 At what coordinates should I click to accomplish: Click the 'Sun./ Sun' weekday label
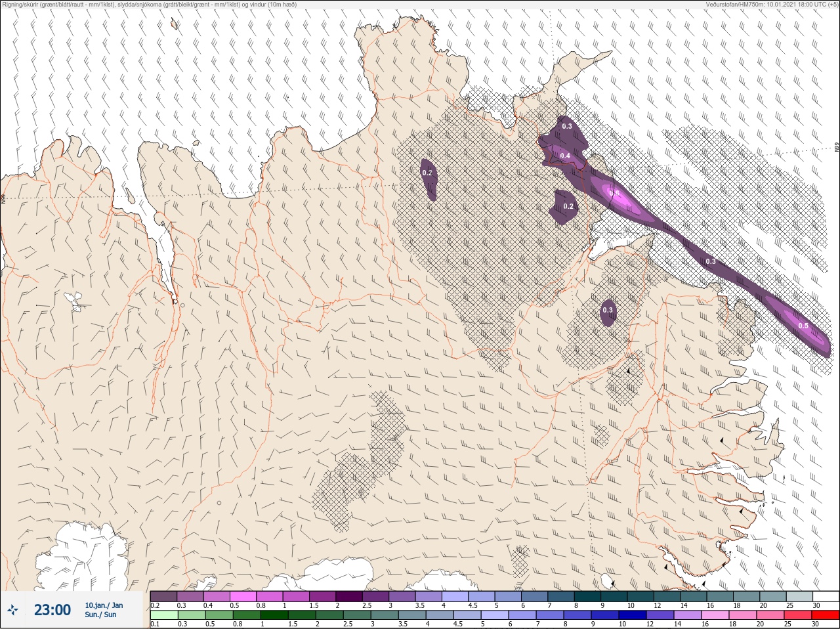coord(100,615)
